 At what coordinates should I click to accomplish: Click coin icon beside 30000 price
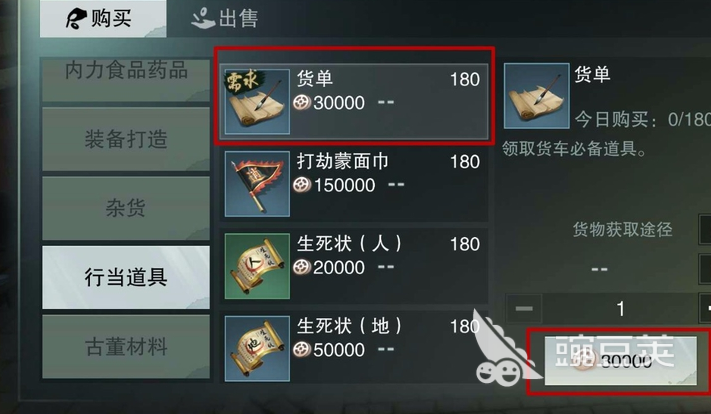(302, 103)
